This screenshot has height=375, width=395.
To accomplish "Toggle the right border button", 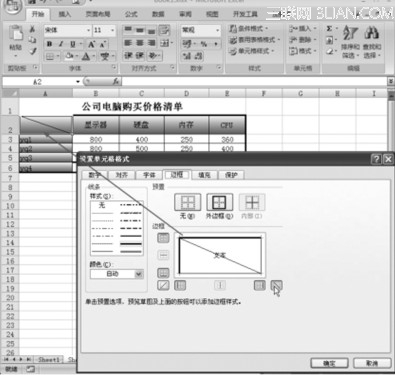I will (x=260, y=285).
